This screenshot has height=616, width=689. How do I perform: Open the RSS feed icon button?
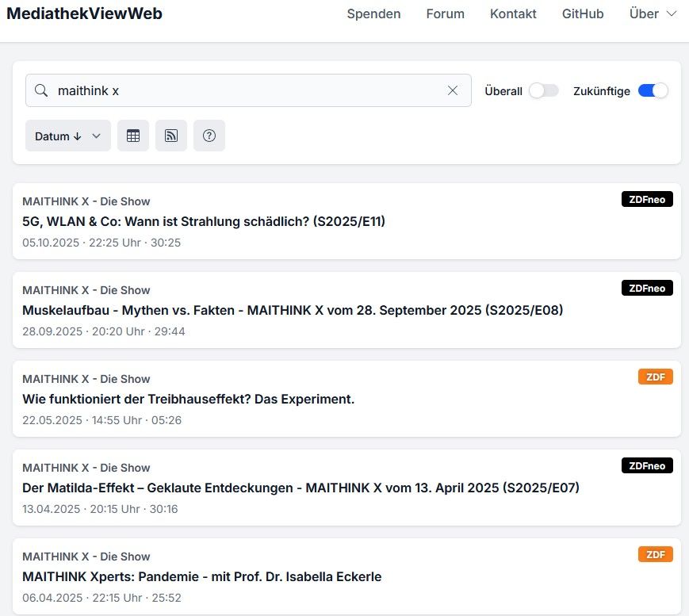pos(171,136)
